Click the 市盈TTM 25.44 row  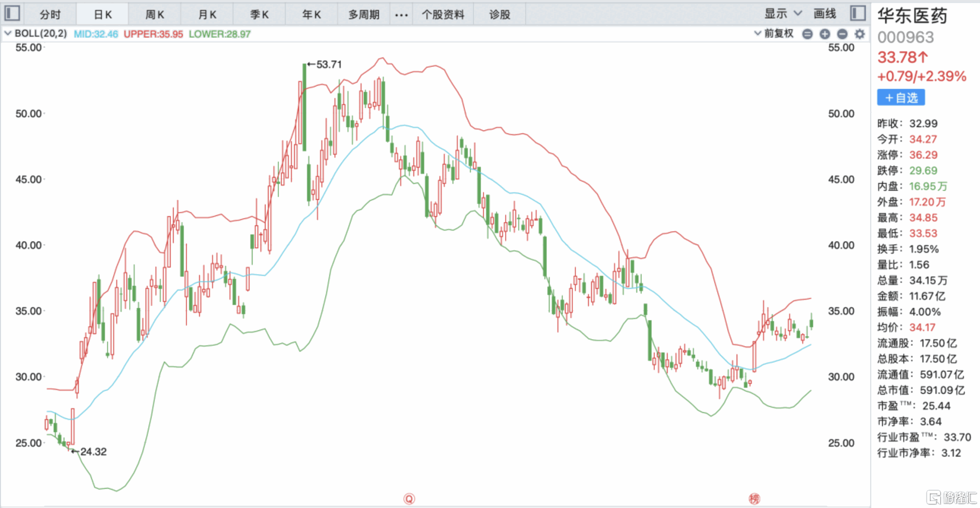914,406
